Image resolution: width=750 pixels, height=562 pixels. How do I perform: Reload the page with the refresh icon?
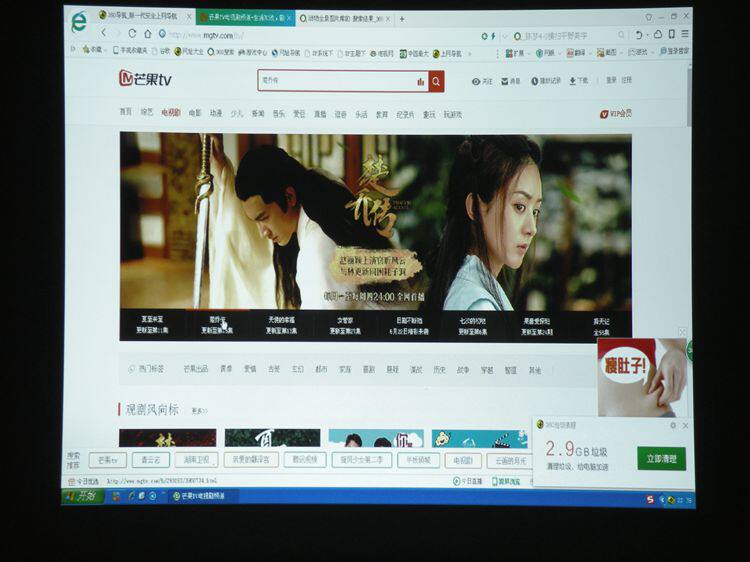(x=132, y=33)
